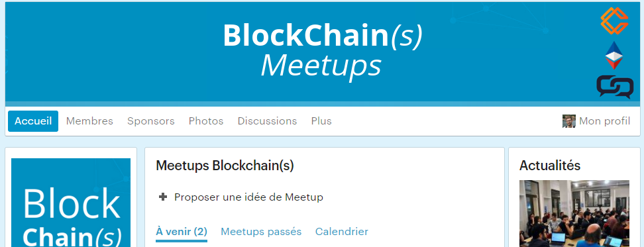Viewport: 644px width, 247px height.
Task: Switch to the Calendrier view
Action: [x=342, y=232]
